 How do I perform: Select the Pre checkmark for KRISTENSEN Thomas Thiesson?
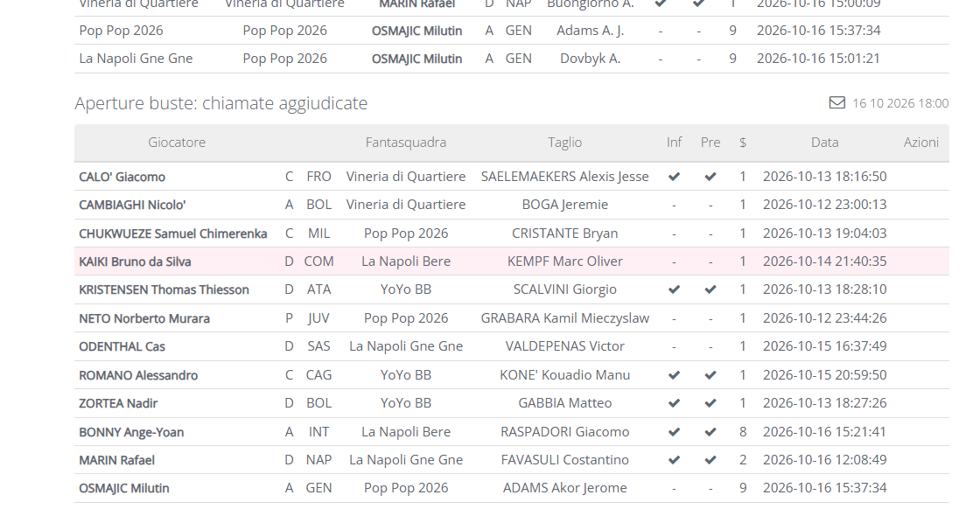tap(710, 290)
